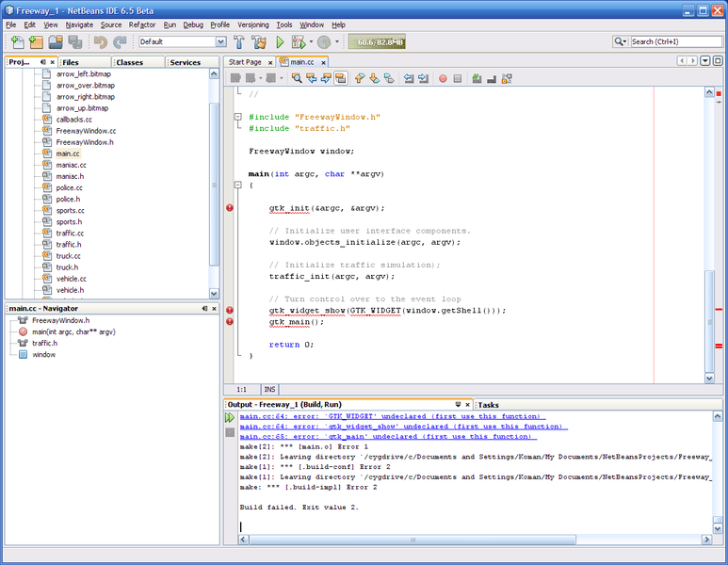Click the error glyph beside gtk_widget_show line

click(230, 310)
